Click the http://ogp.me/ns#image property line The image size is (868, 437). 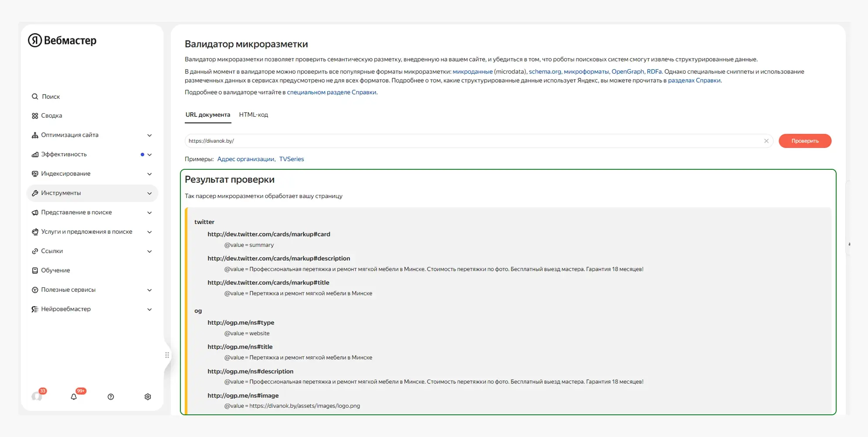point(243,396)
